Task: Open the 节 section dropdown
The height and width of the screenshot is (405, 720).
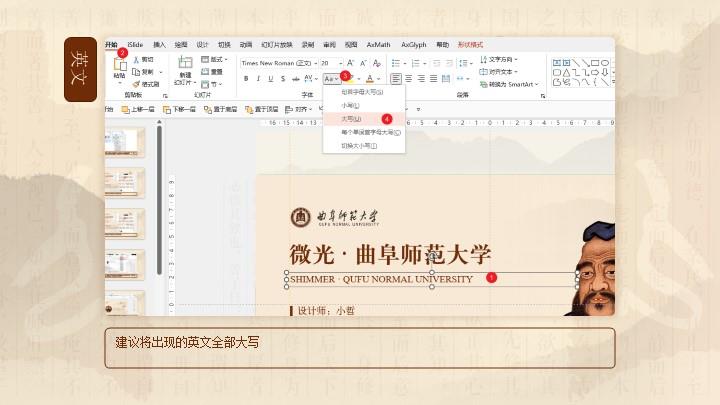Action: tap(212, 84)
